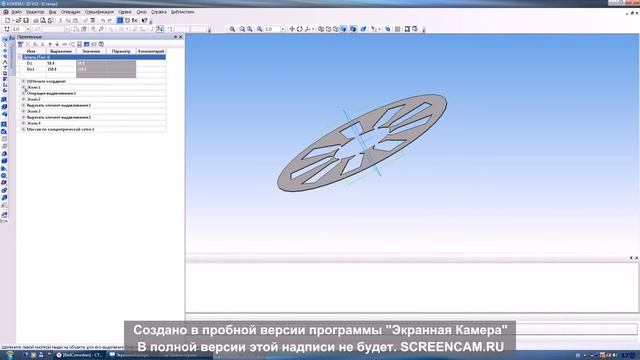The height and width of the screenshot is (360, 640).
Task: Open the current step dropdown on left toolbar
Action: pos(28,29)
